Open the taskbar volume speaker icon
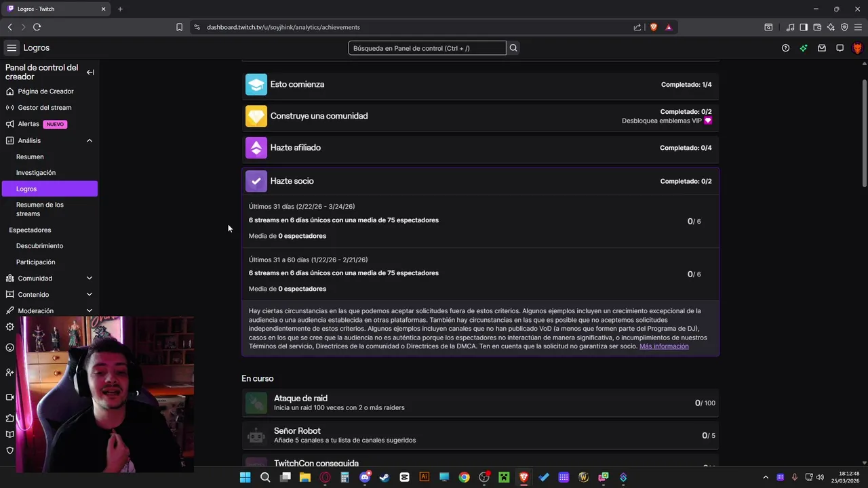 (821, 477)
